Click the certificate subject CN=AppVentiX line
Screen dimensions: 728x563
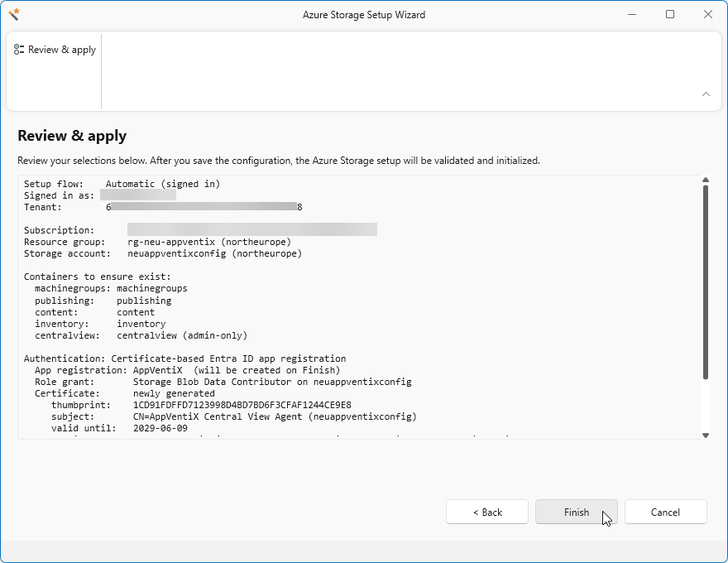point(234,416)
